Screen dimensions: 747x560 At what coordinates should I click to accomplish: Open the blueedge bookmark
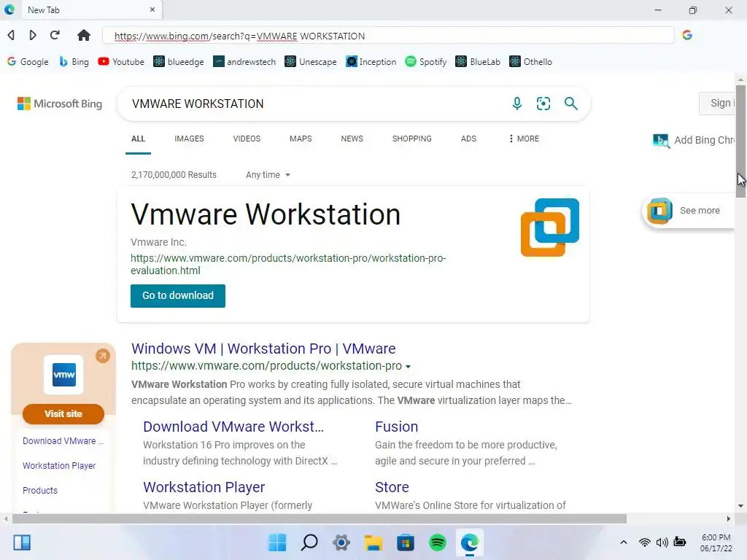(179, 62)
